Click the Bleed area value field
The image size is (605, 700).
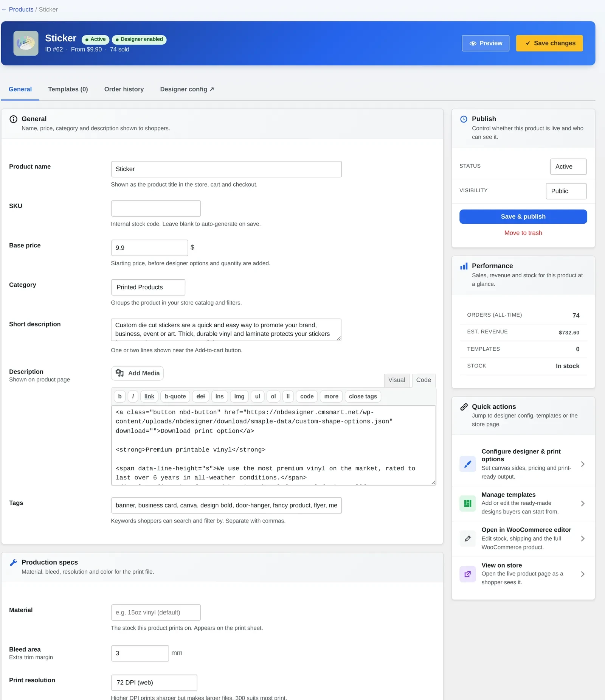[x=140, y=653]
